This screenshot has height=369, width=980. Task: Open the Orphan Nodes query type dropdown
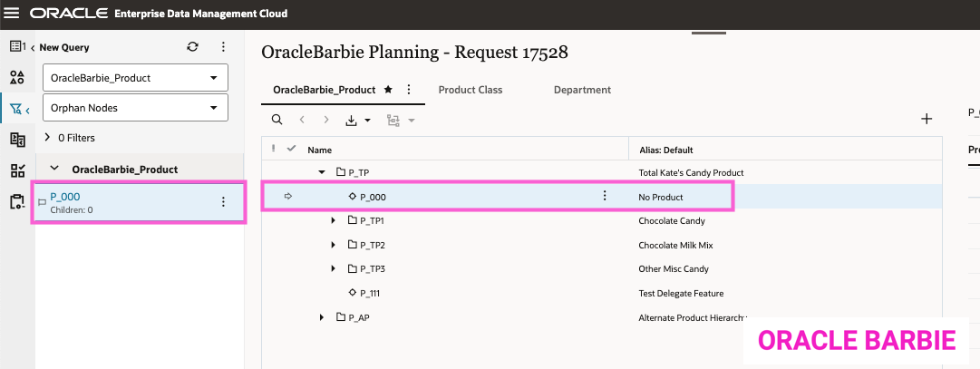click(x=135, y=108)
